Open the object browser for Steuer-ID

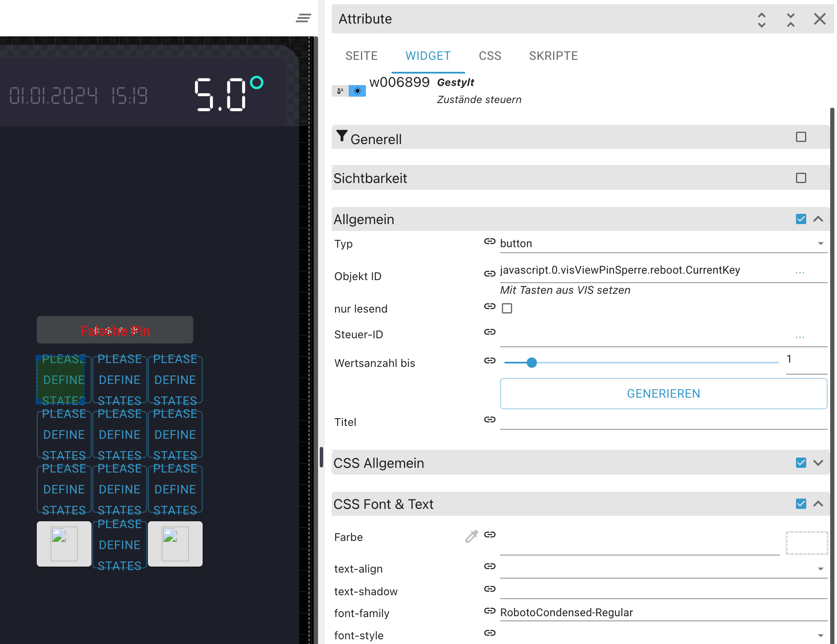pyautogui.click(x=800, y=337)
